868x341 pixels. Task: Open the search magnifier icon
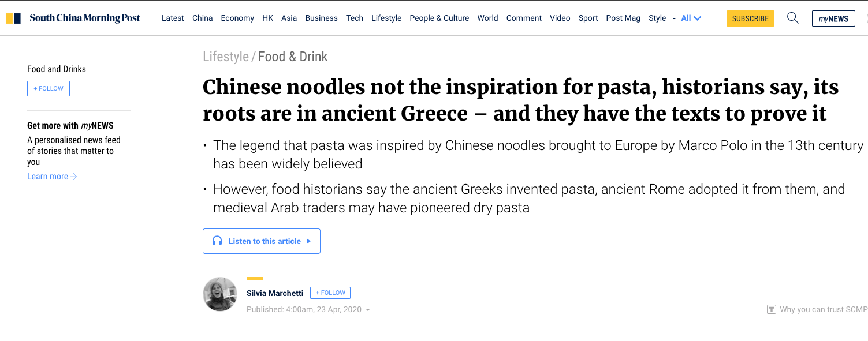(x=793, y=18)
